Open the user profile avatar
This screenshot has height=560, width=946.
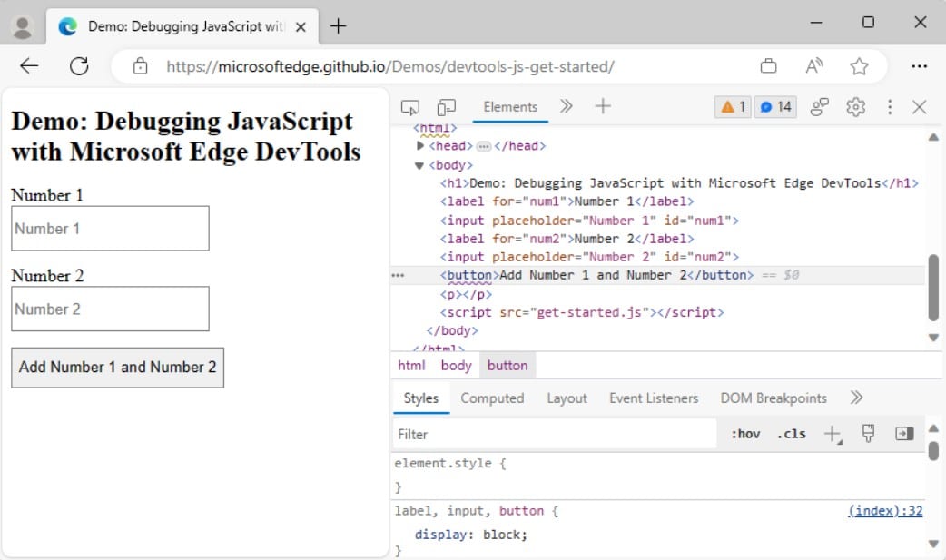coord(23,27)
